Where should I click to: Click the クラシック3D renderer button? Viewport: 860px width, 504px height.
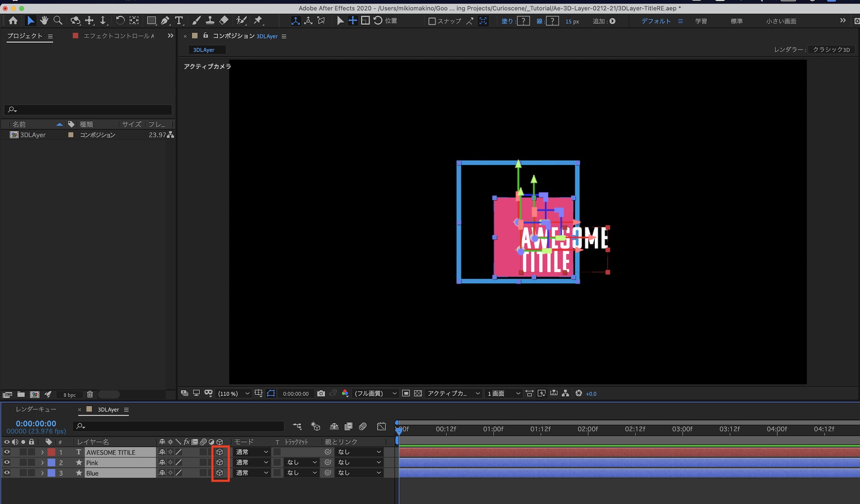point(831,49)
